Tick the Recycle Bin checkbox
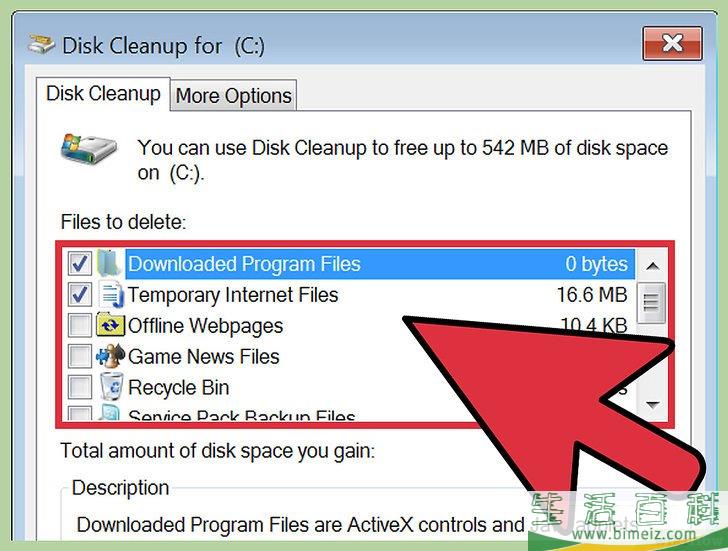This screenshot has width=728, height=551. pos(80,387)
